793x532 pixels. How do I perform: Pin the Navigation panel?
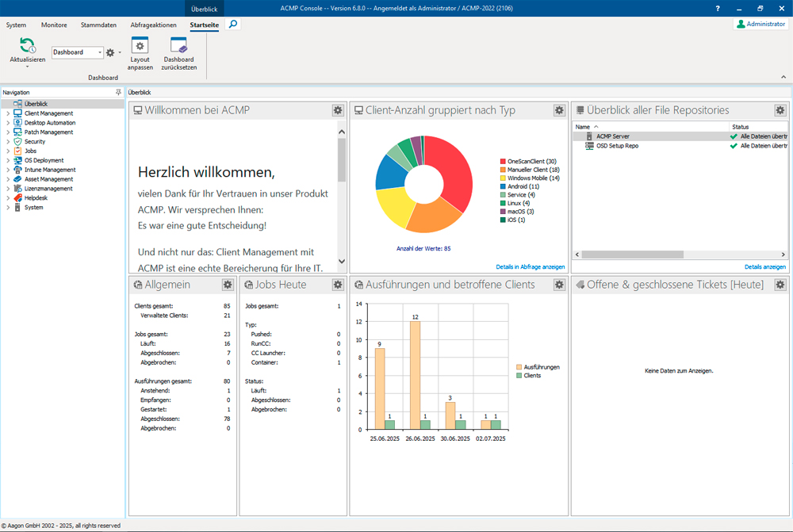point(118,92)
